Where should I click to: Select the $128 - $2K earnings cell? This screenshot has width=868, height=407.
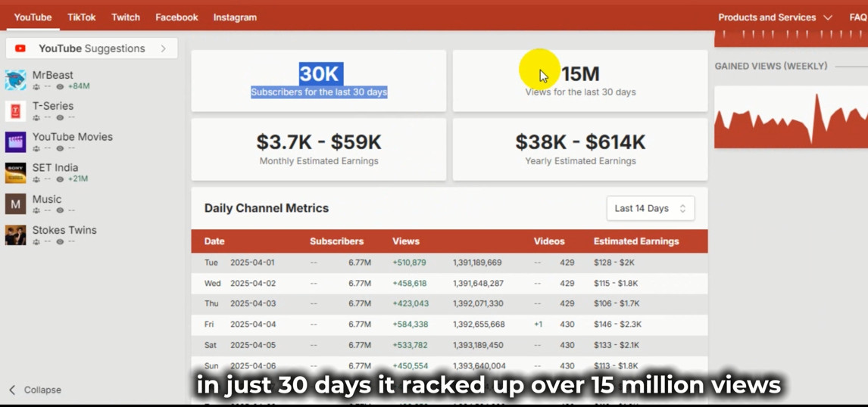tap(615, 263)
